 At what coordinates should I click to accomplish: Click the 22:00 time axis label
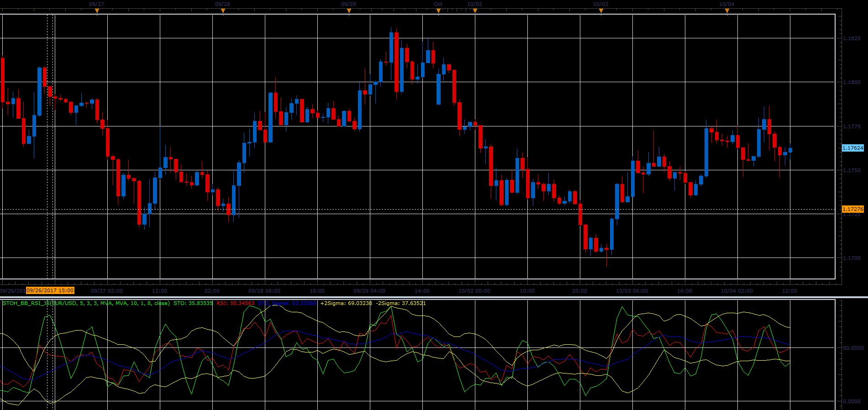212,291
